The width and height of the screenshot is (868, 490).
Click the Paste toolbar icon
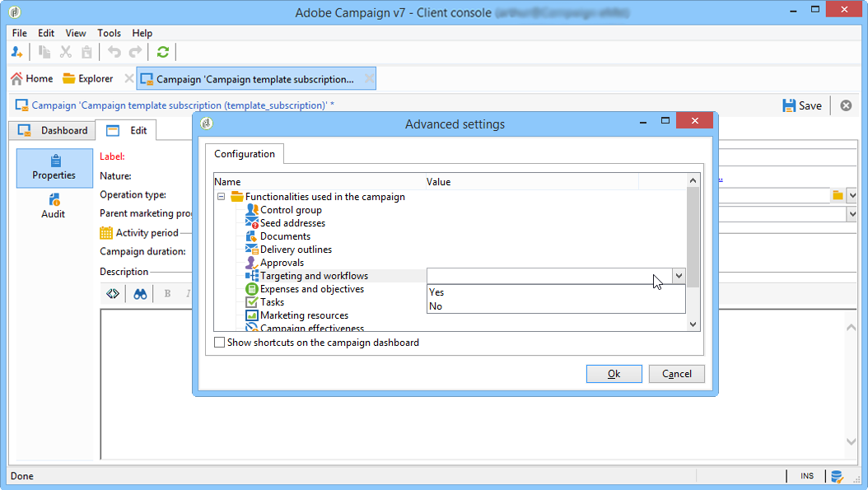coord(87,52)
